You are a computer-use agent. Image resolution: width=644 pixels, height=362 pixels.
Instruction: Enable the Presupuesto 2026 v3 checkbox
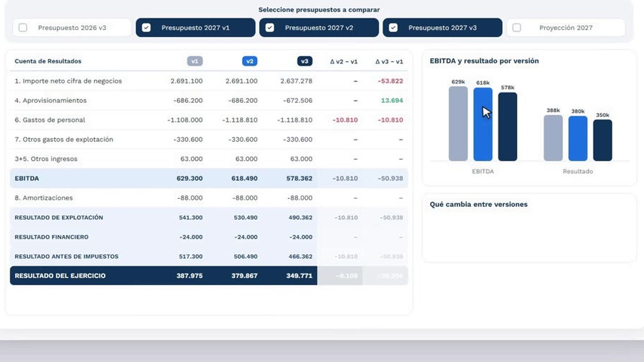23,28
